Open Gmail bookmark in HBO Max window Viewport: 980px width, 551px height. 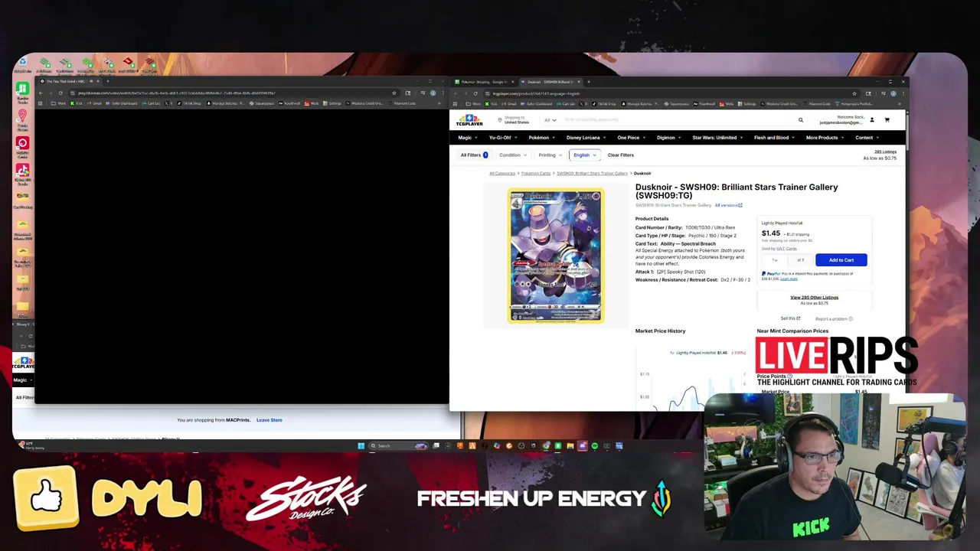point(94,103)
